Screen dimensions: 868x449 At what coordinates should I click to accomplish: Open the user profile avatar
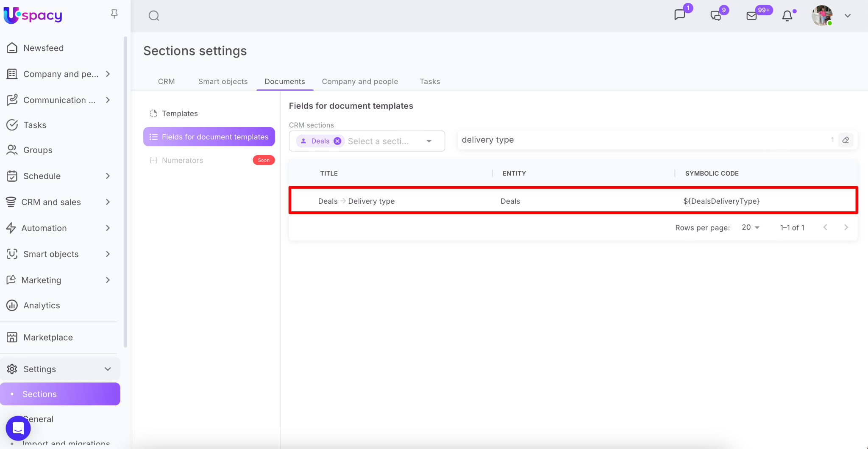[x=822, y=16]
